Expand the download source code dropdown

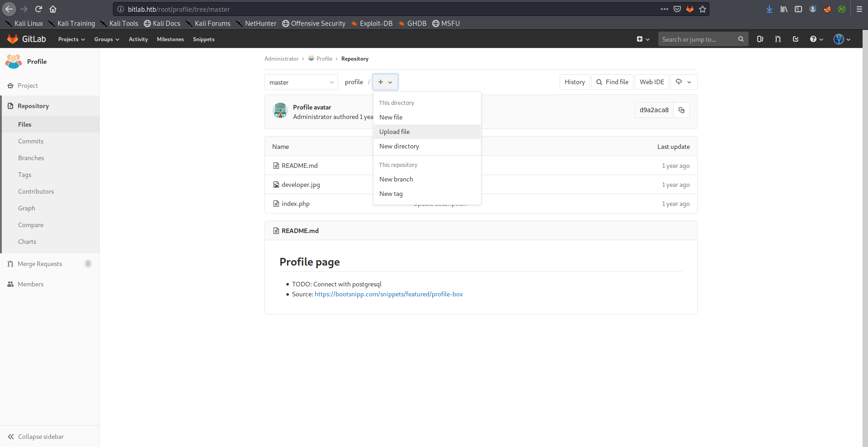click(684, 82)
